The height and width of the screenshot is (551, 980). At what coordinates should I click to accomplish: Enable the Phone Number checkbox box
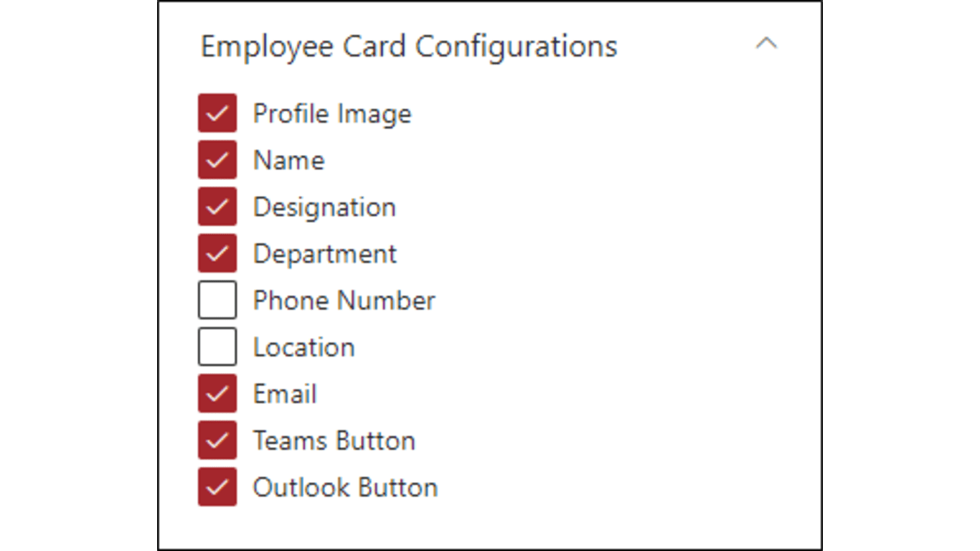[x=217, y=300]
